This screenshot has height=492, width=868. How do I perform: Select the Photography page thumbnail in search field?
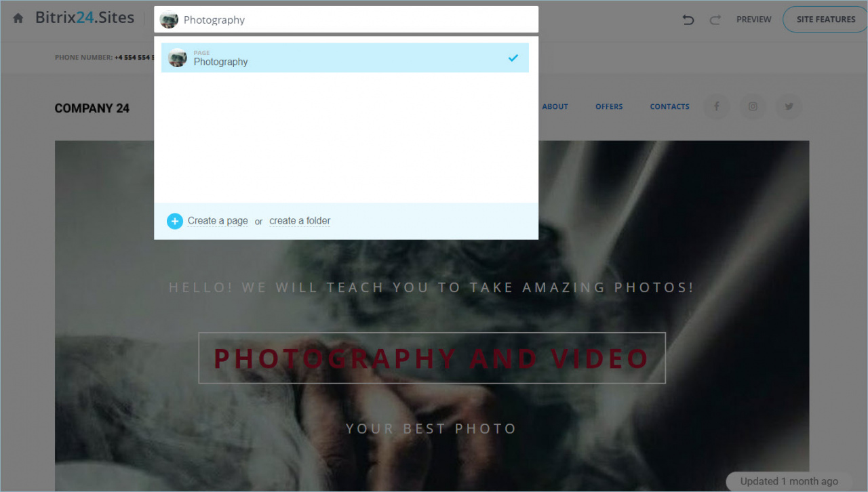169,20
